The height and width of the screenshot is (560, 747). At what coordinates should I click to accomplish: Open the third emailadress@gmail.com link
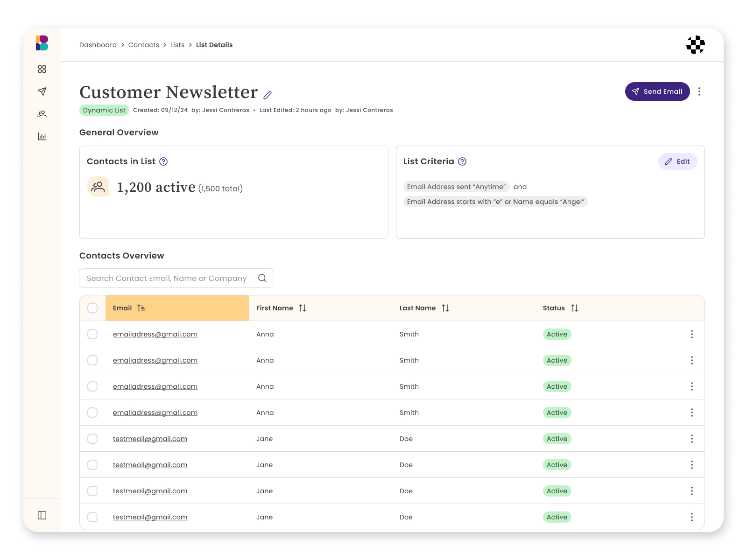pos(155,386)
